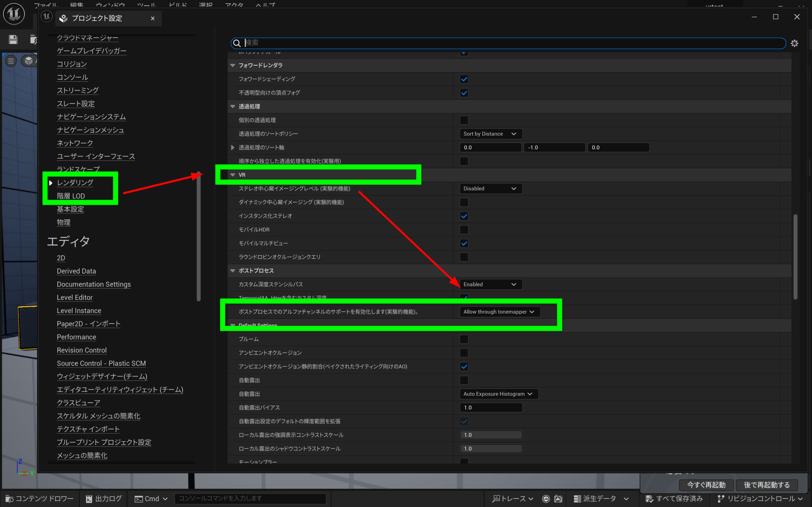Toggle the ブルーム checkbox

464,339
